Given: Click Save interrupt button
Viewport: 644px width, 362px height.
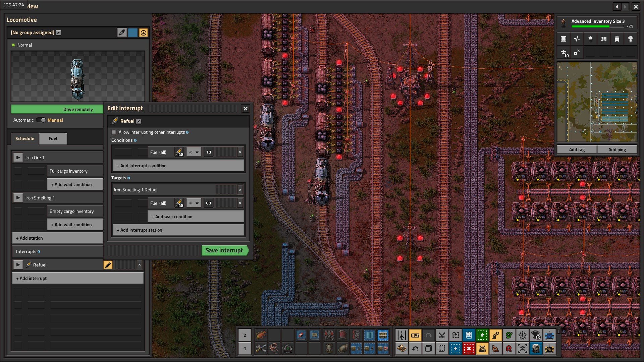Looking at the screenshot, I should (224, 250).
